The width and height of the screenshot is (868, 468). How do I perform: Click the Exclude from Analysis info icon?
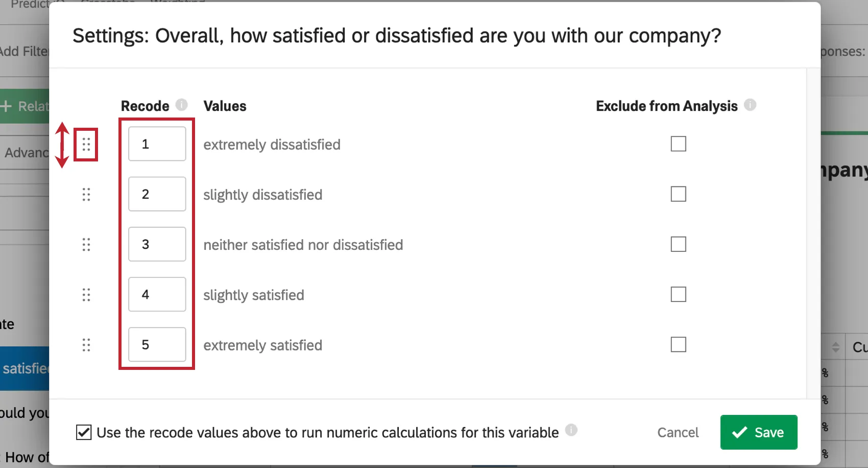pos(751,105)
